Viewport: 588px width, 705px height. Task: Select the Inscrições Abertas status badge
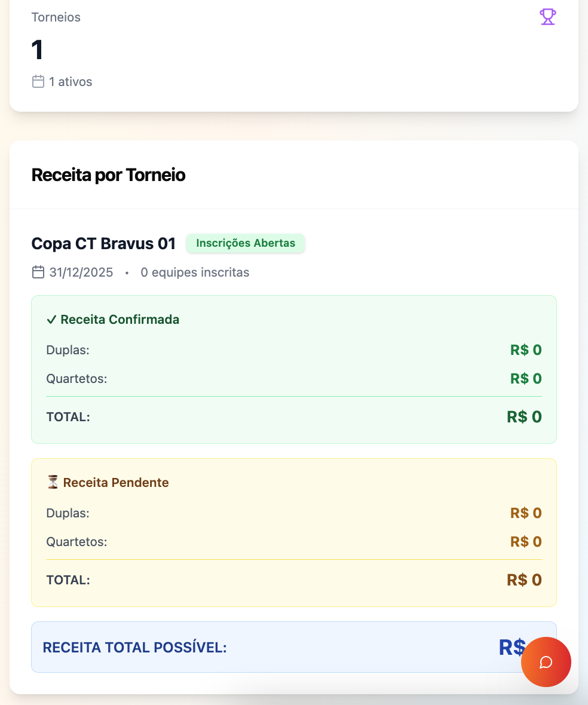click(x=245, y=243)
